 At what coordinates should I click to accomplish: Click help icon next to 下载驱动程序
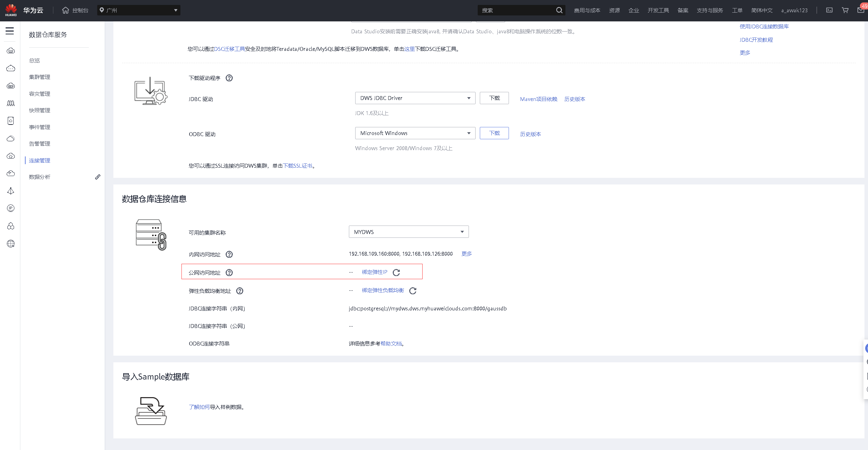tap(229, 78)
